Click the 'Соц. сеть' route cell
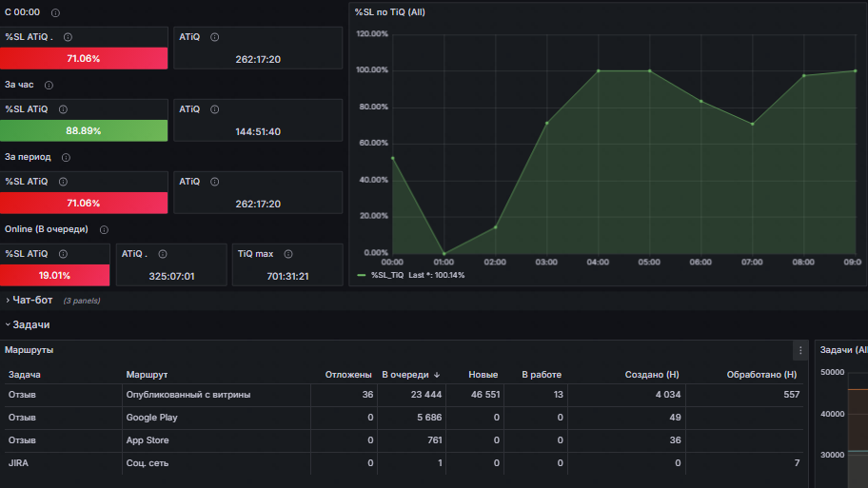The image size is (868, 488). coord(148,463)
